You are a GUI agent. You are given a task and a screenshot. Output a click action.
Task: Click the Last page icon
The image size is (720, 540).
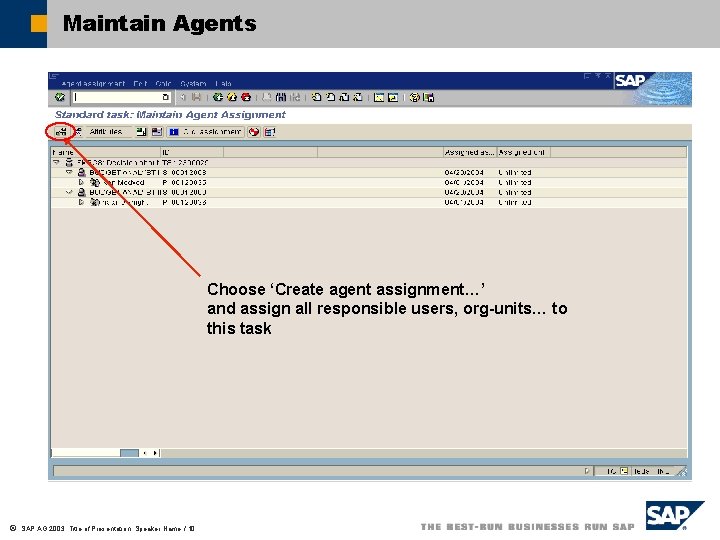358,97
